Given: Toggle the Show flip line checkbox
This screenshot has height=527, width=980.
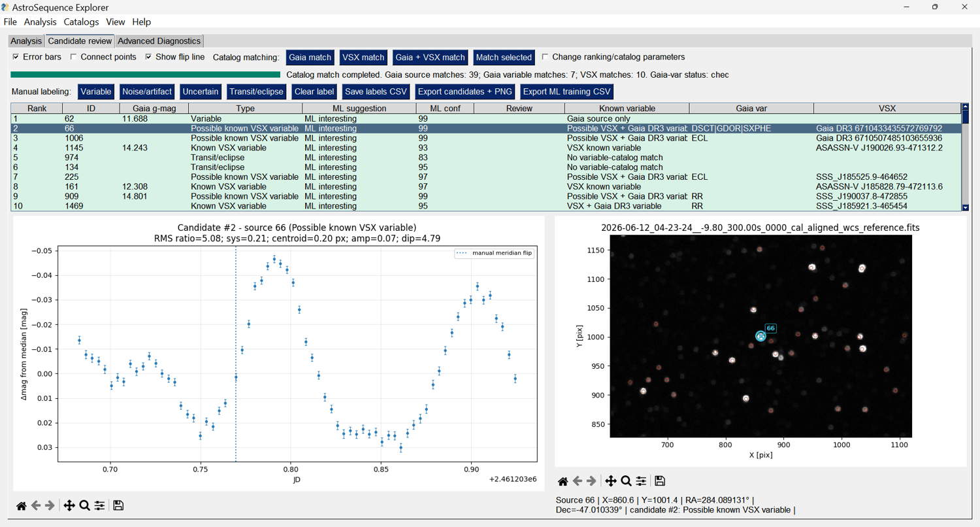Looking at the screenshot, I should [149, 57].
